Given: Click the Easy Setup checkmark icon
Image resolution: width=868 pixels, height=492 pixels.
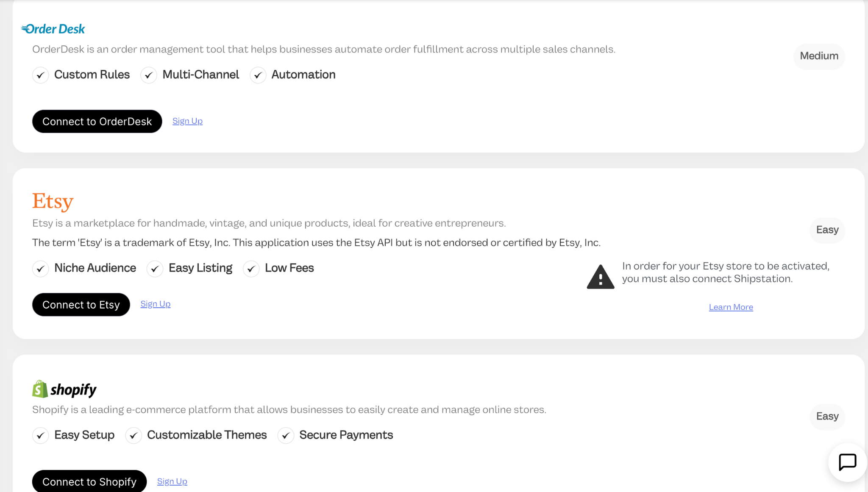Looking at the screenshot, I should click(40, 435).
